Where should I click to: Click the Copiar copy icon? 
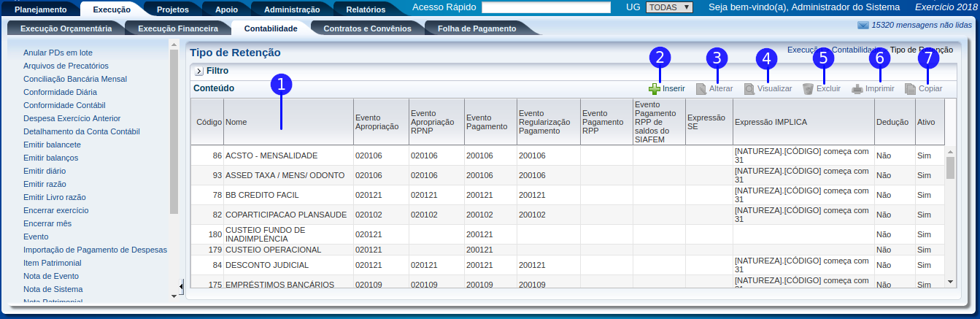pyautogui.click(x=910, y=89)
